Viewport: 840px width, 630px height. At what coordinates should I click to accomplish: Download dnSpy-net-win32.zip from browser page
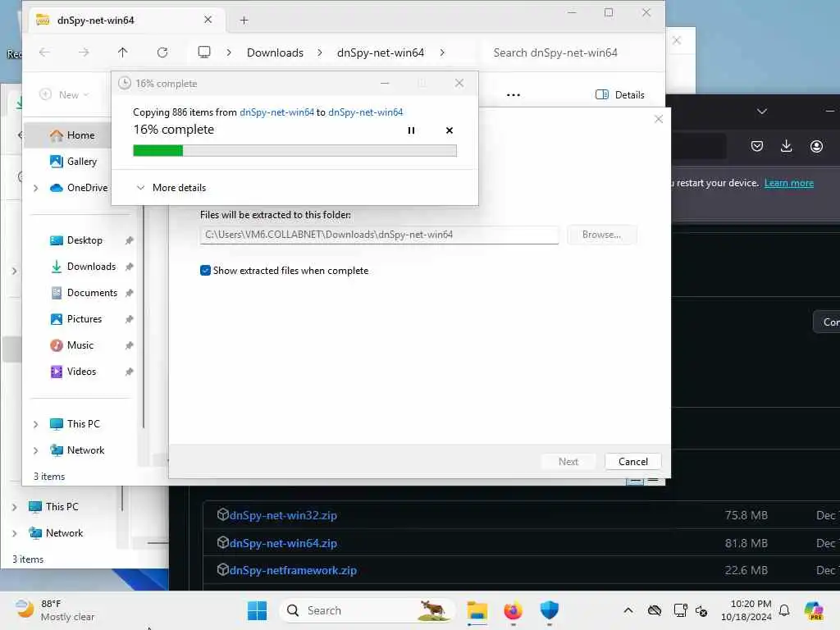click(x=283, y=515)
